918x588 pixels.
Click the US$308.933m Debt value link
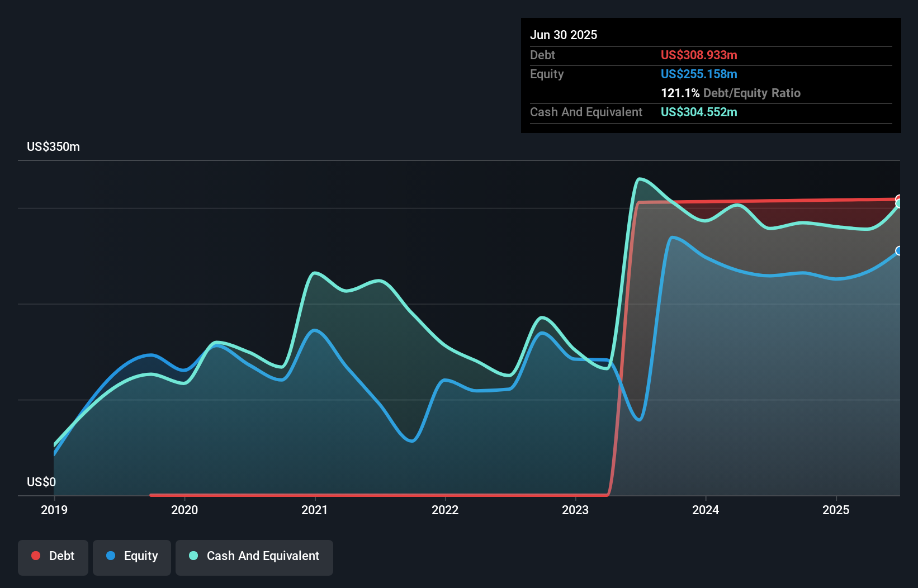[x=699, y=55]
